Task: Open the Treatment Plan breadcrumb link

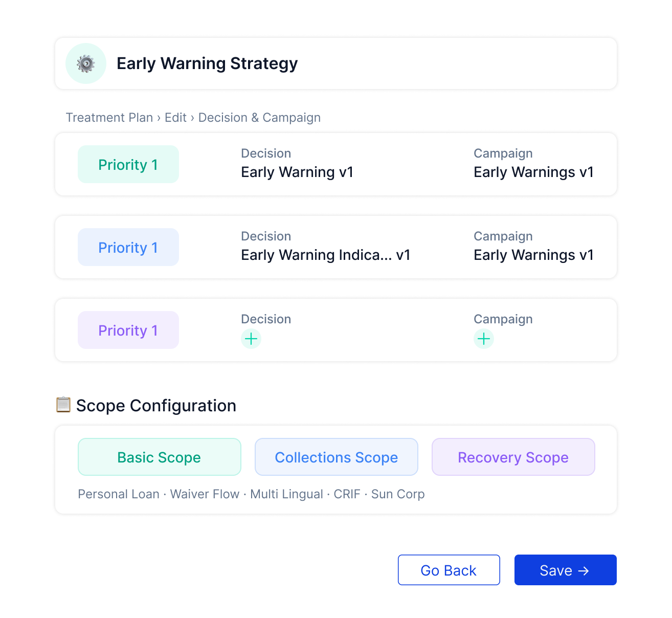Action: click(x=109, y=118)
